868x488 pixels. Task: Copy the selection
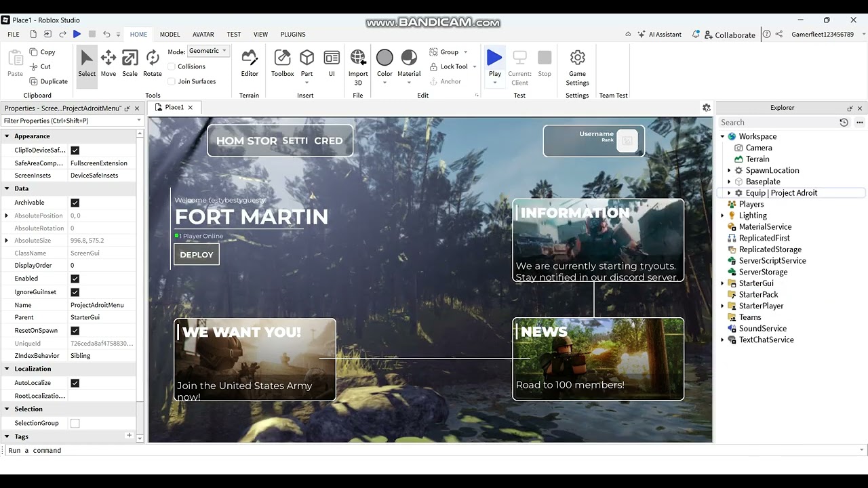click(42, 52)
